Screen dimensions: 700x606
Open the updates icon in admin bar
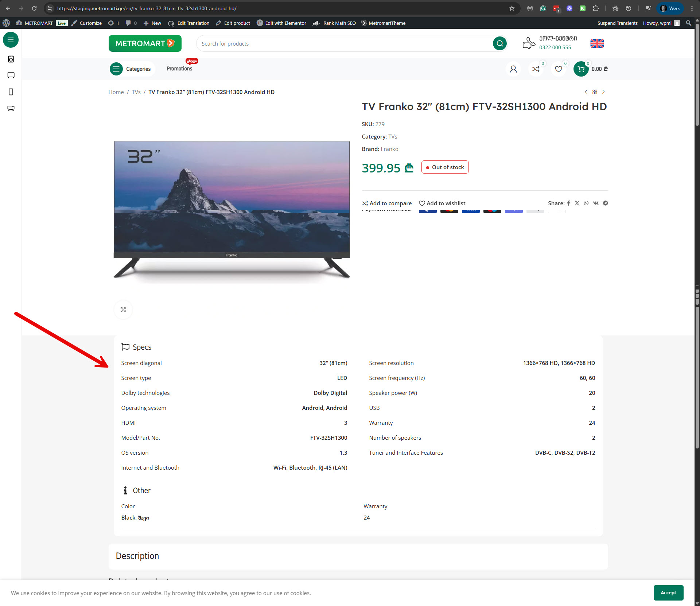[113, 23]
